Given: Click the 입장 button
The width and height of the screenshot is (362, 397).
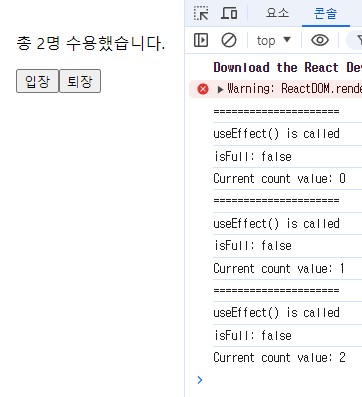Looking at the screenshot, I should 37,81.
